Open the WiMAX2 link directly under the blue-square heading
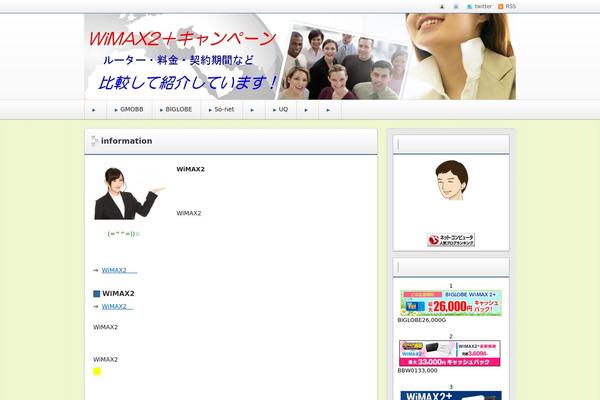 pos(117,307)
